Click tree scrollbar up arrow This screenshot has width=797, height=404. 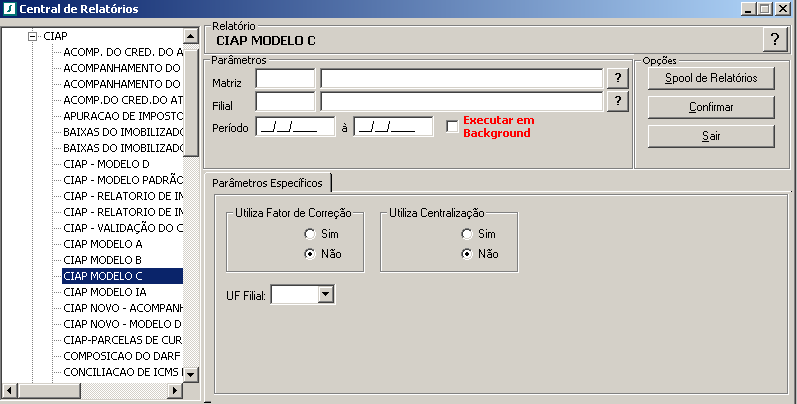tap(191, 36)
